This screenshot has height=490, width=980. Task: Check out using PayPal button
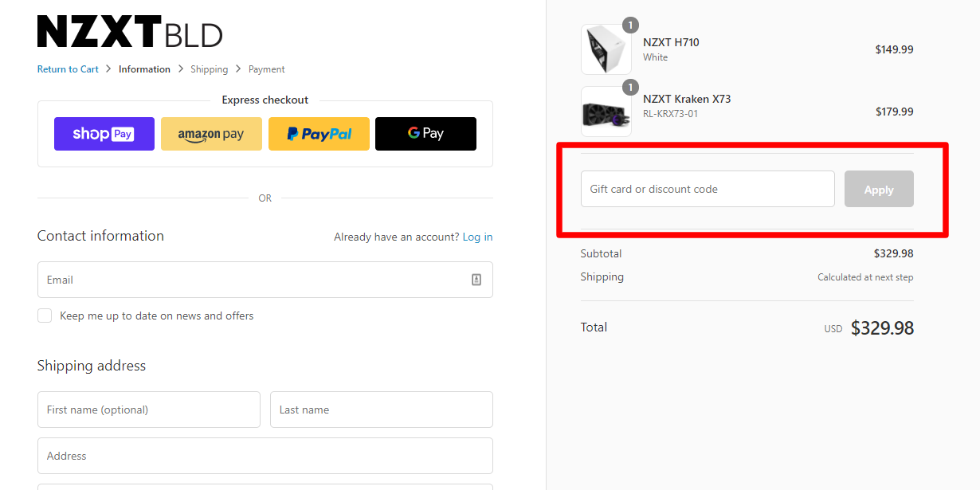pos(319,134)
